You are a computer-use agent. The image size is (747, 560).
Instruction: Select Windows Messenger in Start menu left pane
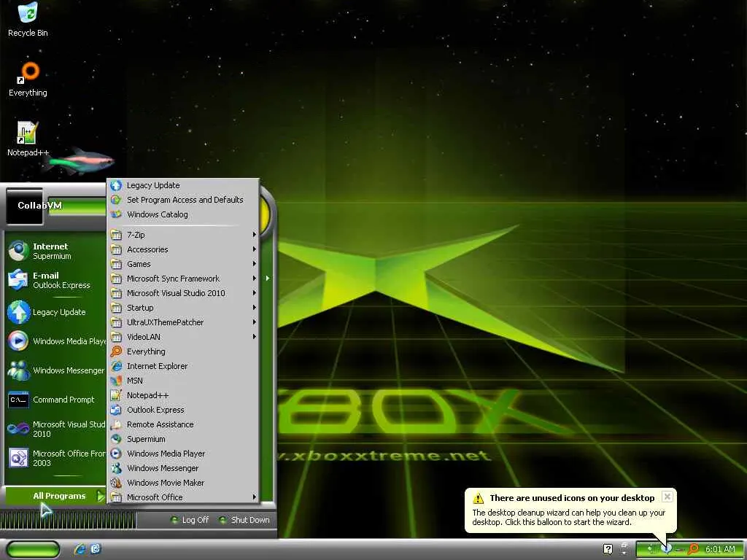click(x=55, y=370)
